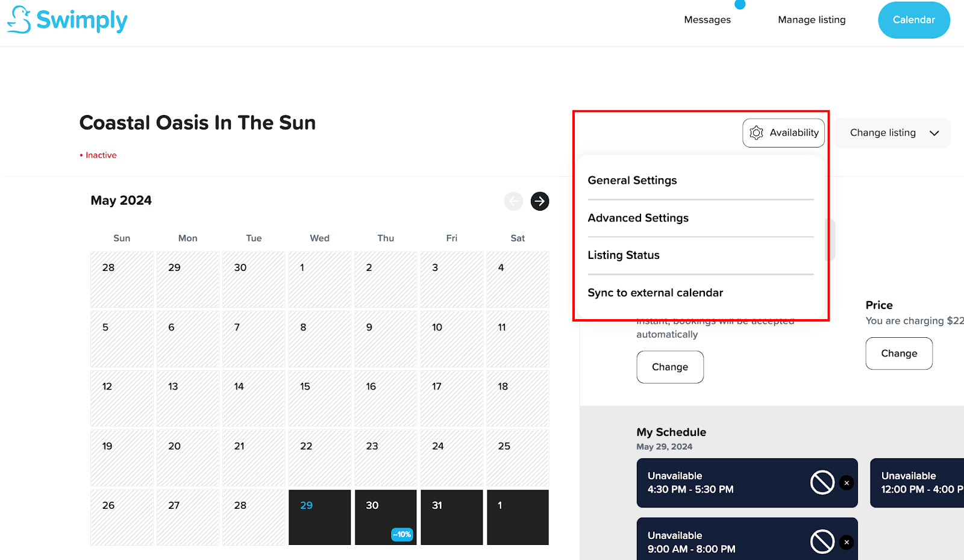Click the previous month arrow

(x=513, y=201)
